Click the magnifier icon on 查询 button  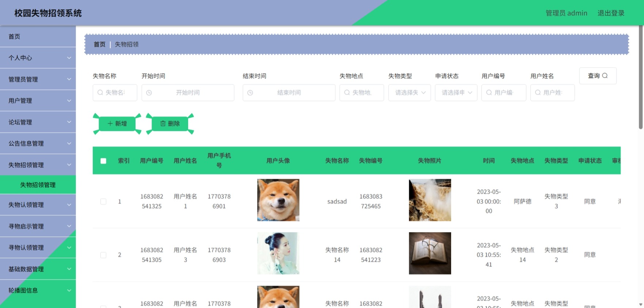tap(605, 76)
